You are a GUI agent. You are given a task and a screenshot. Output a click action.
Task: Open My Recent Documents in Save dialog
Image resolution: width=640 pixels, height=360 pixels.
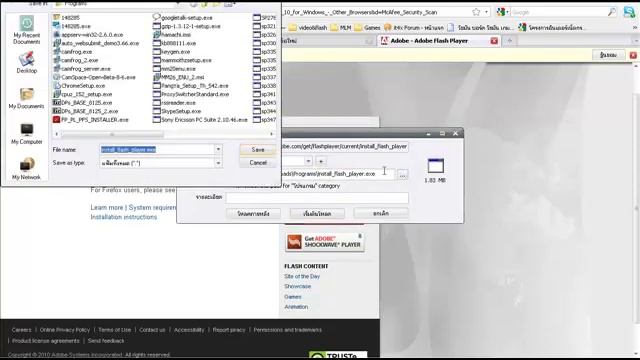27,30
